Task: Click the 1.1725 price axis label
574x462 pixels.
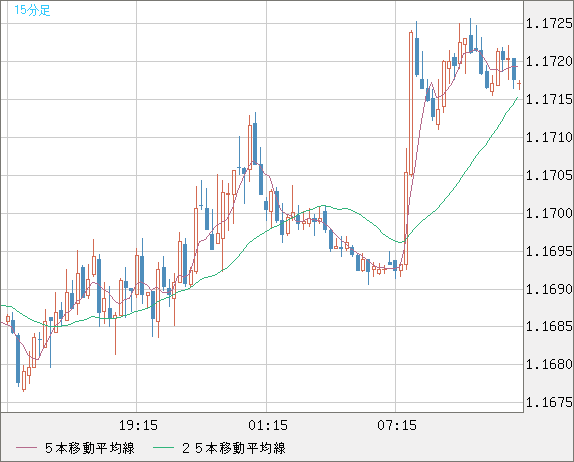Action: click(x=549, y=23)
